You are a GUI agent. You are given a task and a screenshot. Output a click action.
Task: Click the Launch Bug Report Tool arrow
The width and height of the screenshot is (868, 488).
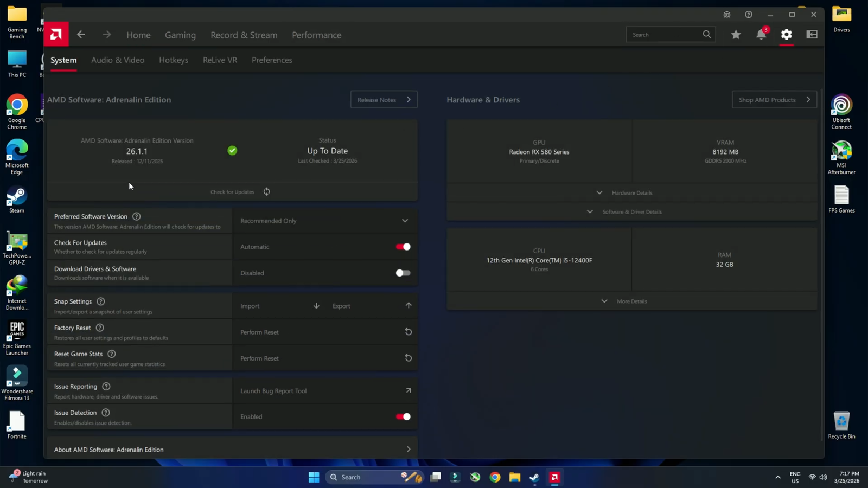click(408, 390)
